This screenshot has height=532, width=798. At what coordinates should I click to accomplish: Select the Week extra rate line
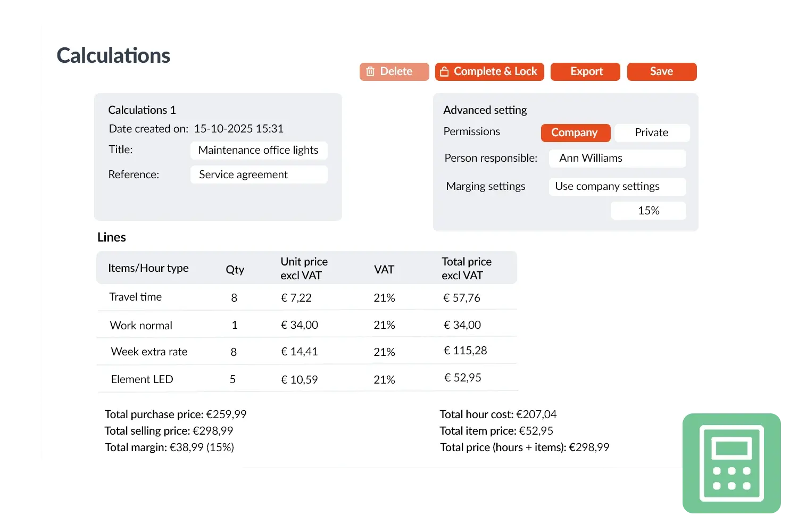point(149,352)
